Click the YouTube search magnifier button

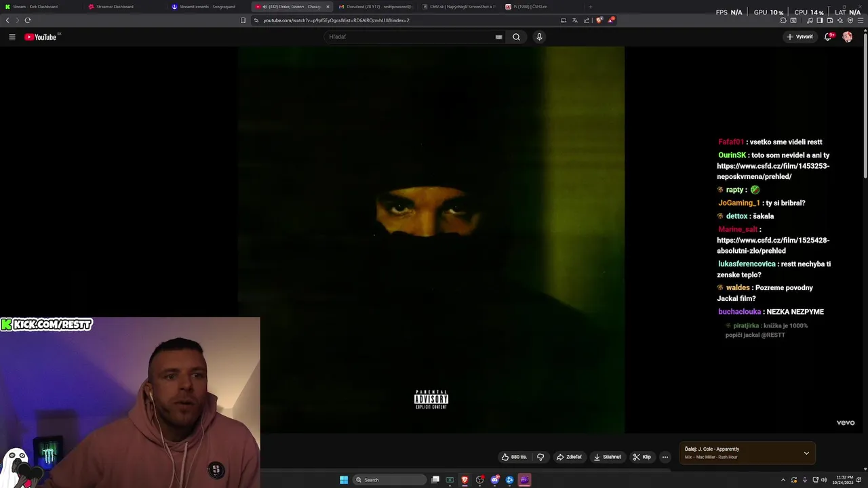[x=516, y=37]
